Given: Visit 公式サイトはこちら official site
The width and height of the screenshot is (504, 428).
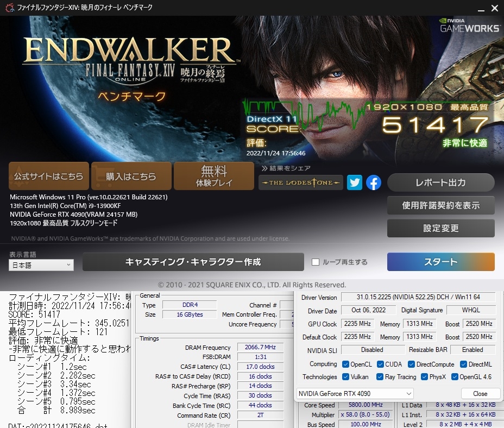Looking at the screenshot, I should pyautogui.click(x=49, y=176).
